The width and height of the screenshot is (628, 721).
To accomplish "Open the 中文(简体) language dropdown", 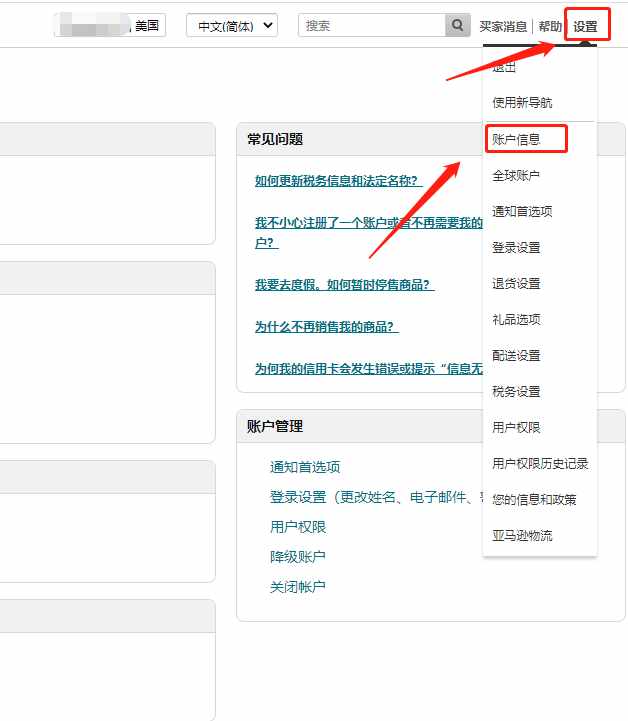I will click(x=232, y=25).
